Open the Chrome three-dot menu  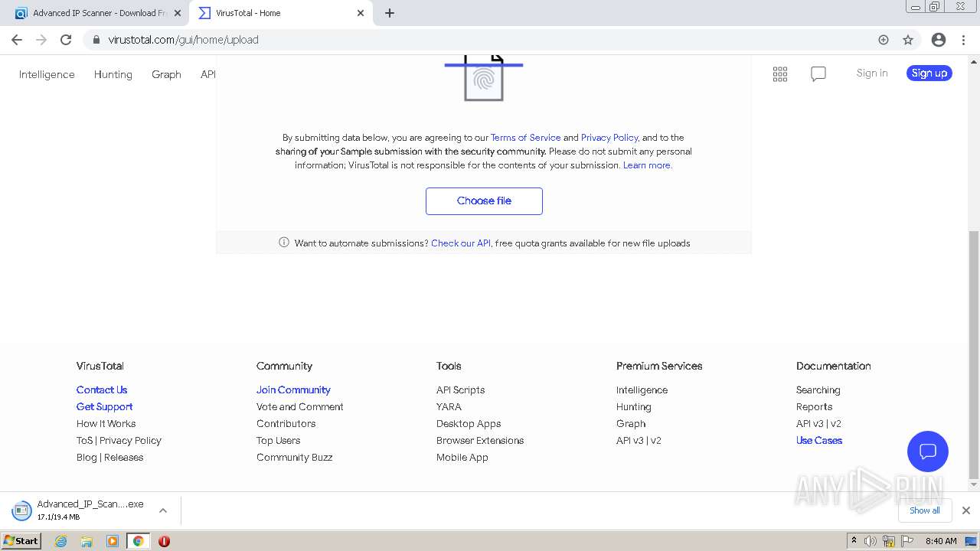[964, 40]
